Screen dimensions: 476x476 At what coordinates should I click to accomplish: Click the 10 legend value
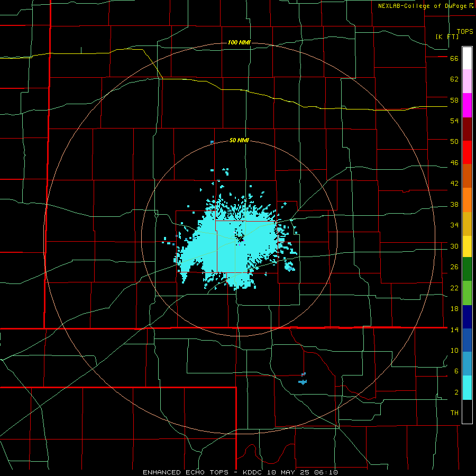click(454, 351)
